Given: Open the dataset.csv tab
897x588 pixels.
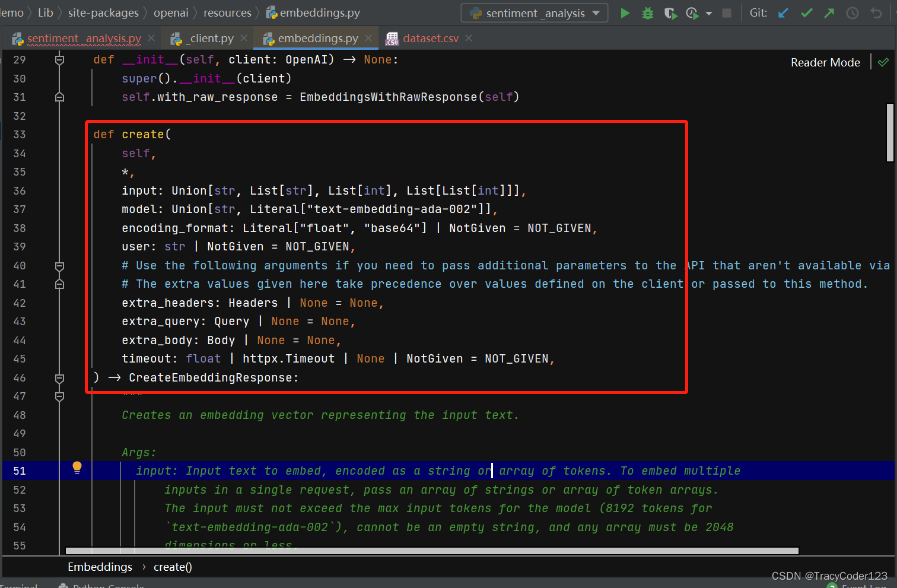Looking at the screenshot, I should (431, 39).
